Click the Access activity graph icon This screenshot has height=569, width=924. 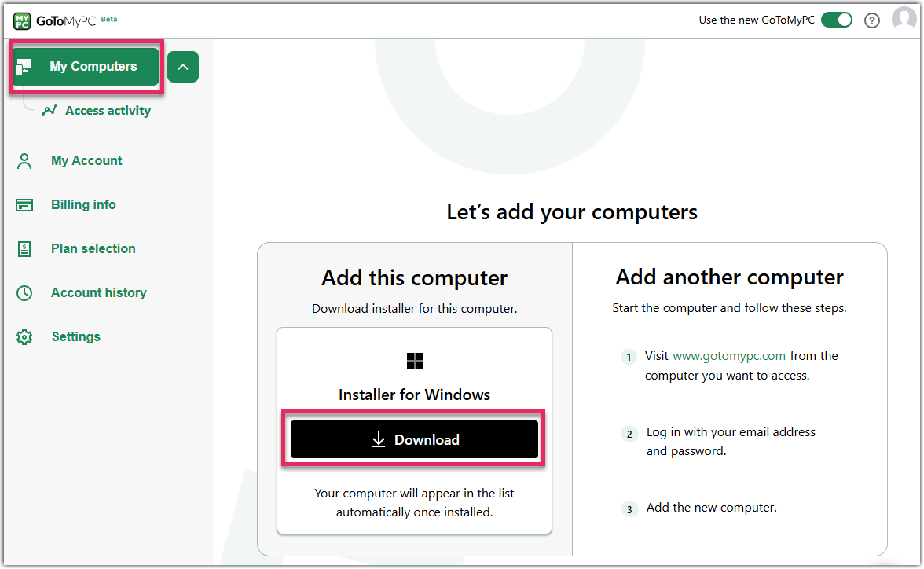(x=49, y=110)
